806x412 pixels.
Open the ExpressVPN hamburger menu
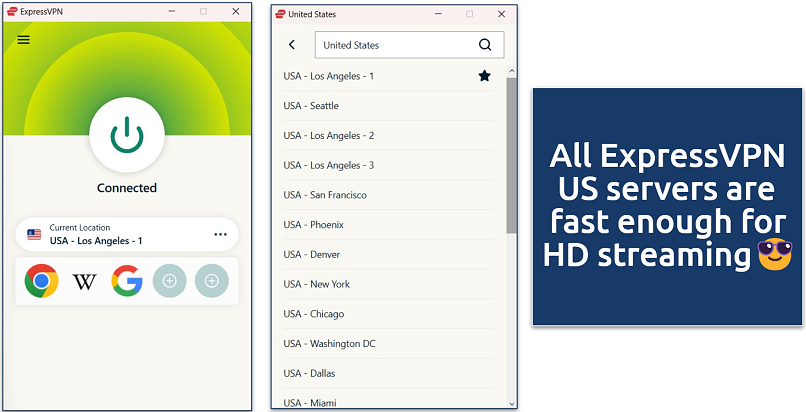pos(24,40)
